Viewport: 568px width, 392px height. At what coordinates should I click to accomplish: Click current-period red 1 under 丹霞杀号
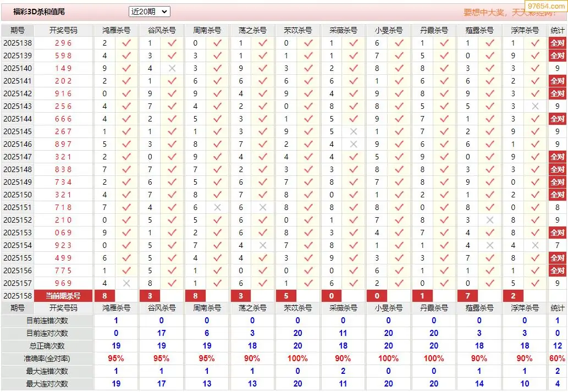pos(422,296)
